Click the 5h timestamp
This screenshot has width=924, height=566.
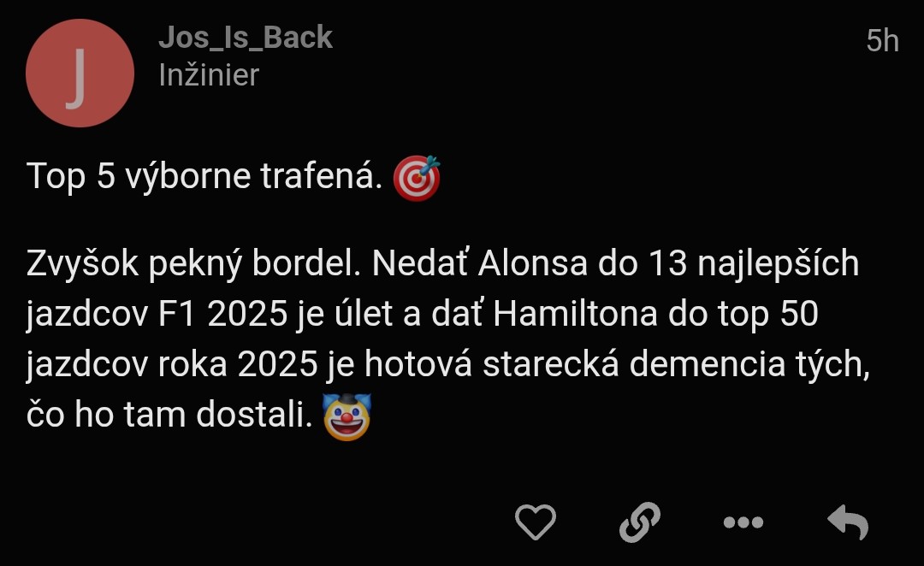(x=882, y=41)
